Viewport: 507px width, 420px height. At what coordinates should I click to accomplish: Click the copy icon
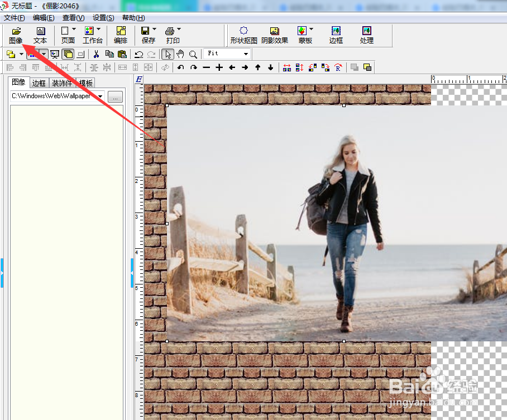click(109, 54)
